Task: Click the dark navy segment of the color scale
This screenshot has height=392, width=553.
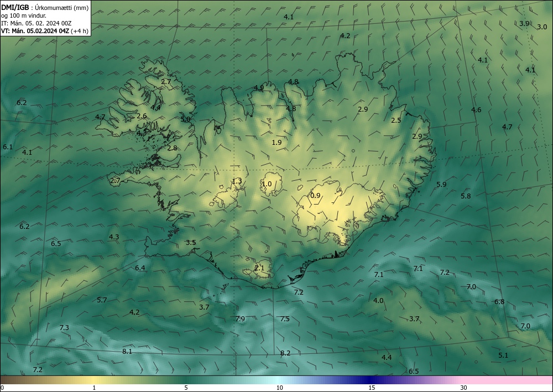Action: tap(371, 380)
